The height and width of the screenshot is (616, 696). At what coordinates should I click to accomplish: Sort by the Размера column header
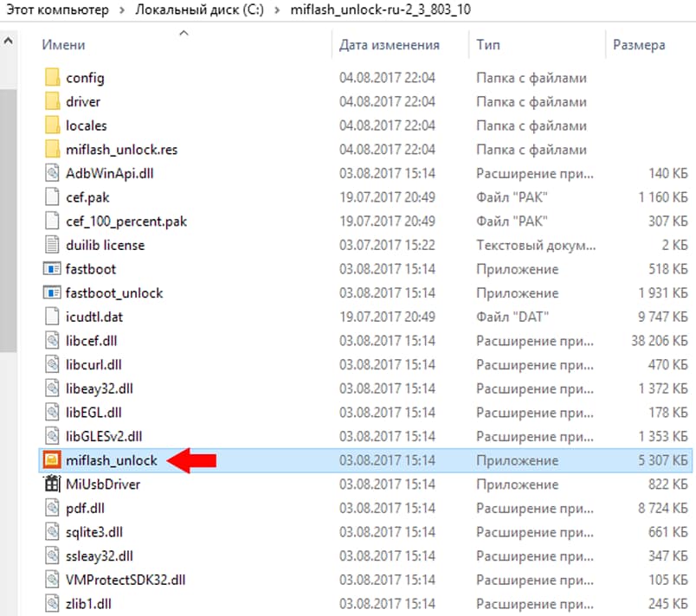639,45
